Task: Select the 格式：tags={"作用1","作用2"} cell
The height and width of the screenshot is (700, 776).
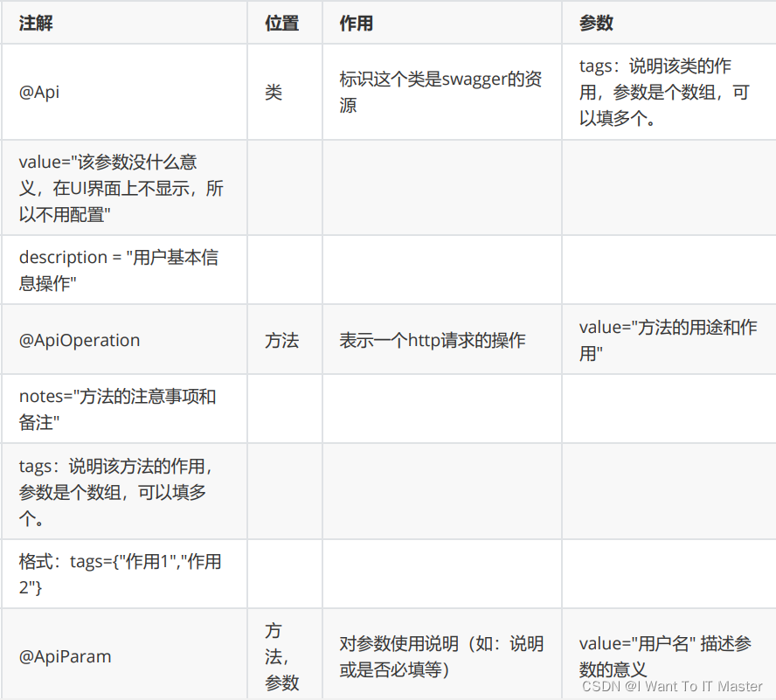Action: 124,574
